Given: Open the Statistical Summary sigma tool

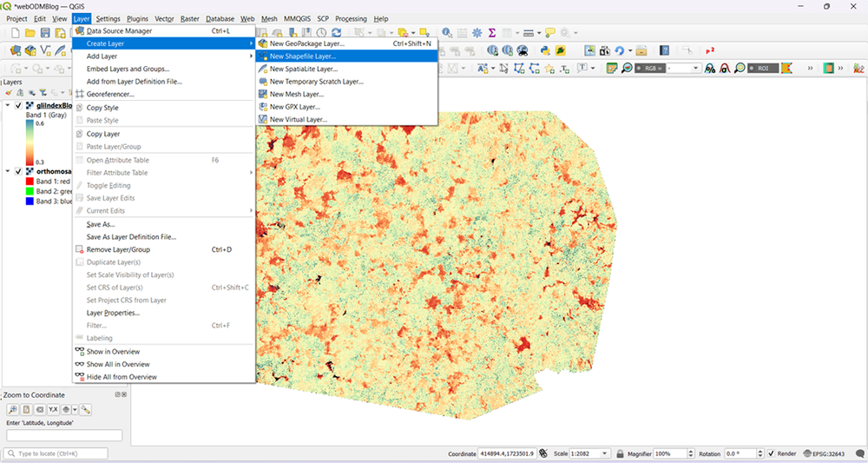Looking at the screenshot, I should (492, 33).
